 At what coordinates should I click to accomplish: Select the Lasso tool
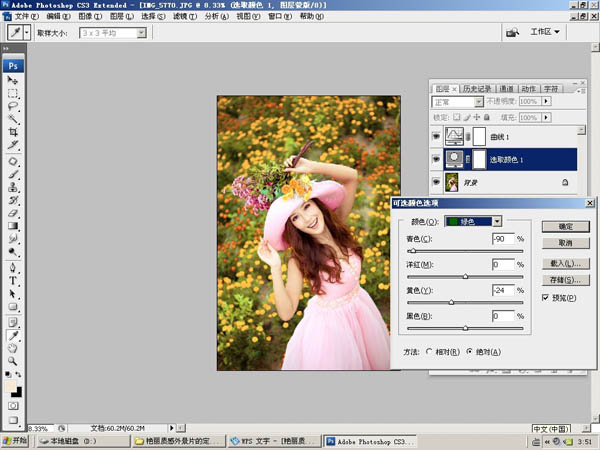pyautogui.click(x=13, y=106)
